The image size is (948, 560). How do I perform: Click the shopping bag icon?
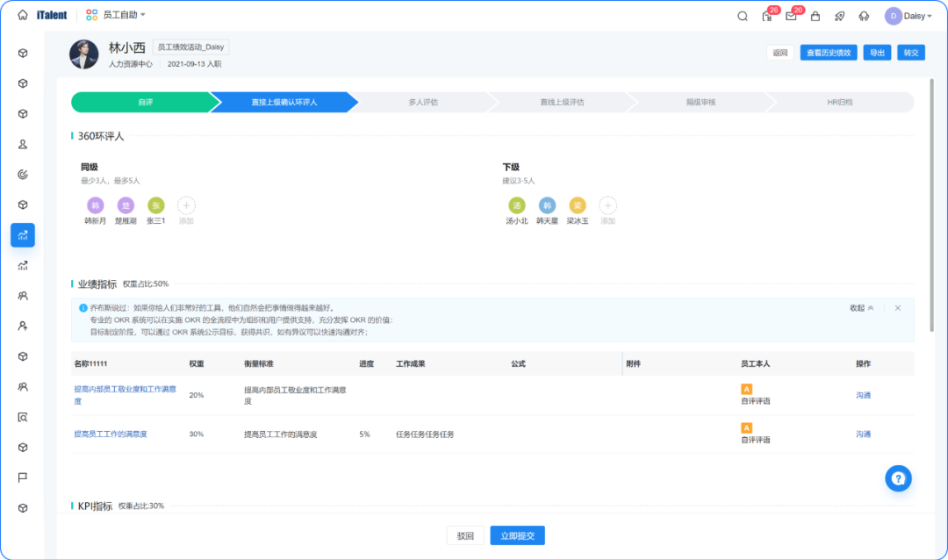[815, 16]
